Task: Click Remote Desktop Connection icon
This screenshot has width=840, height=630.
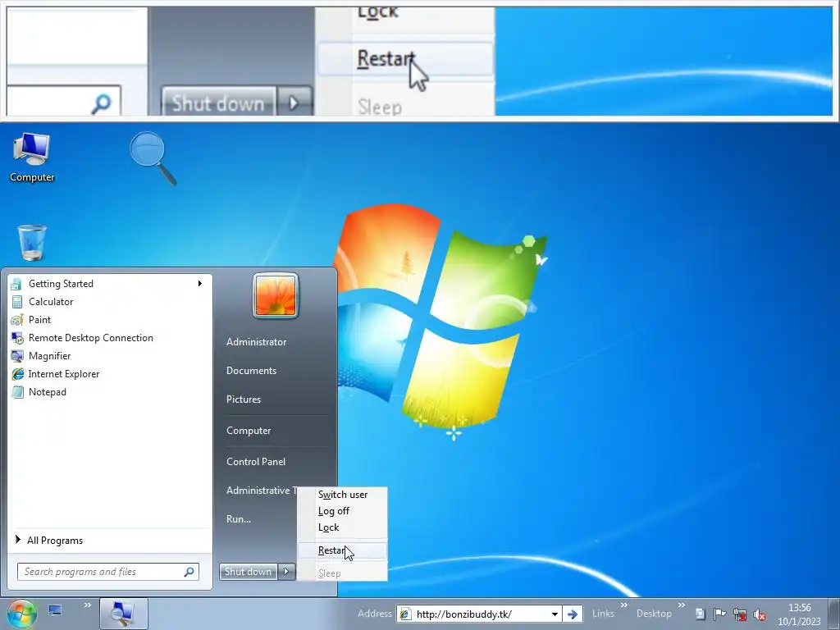Action: 17,338
